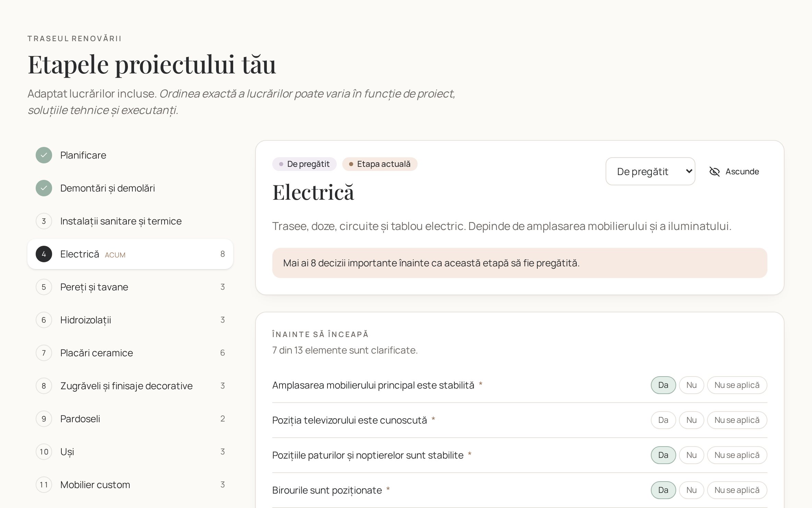The width and height of the screenshot is (812, 508).
Task: Click step number 8 circle
Action: click(x=44, y=386)
